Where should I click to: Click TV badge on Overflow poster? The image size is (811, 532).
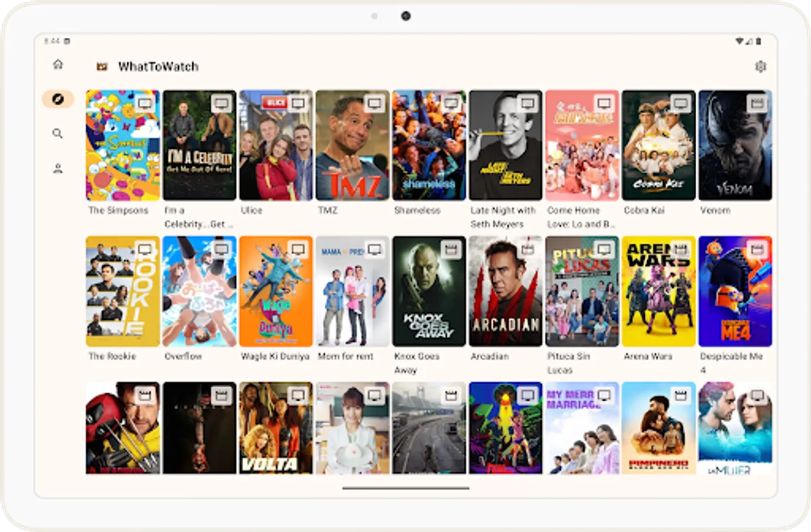[221, 250]
